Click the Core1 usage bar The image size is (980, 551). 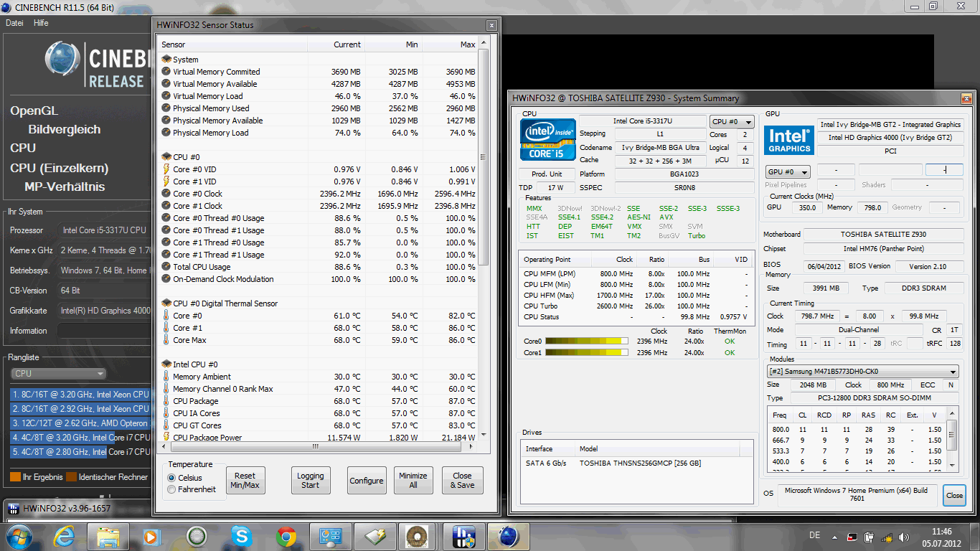coord(586,353)
